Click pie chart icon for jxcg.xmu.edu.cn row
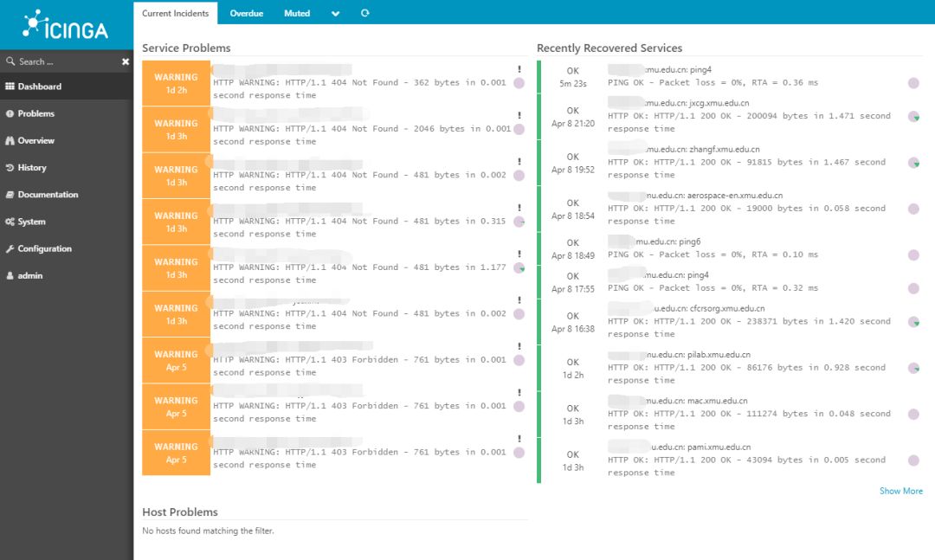 pyautogui.click(x=913, y=116)
